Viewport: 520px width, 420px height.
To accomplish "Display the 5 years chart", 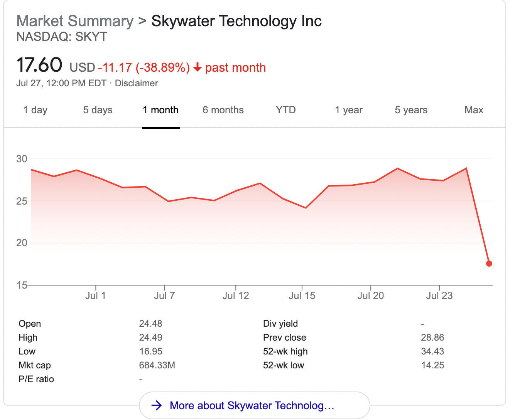I will pos(411,110).
